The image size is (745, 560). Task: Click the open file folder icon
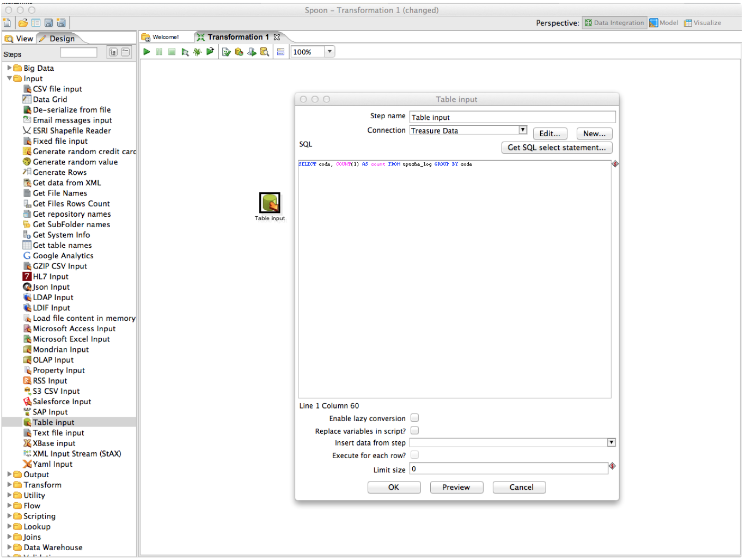point(23,23)
